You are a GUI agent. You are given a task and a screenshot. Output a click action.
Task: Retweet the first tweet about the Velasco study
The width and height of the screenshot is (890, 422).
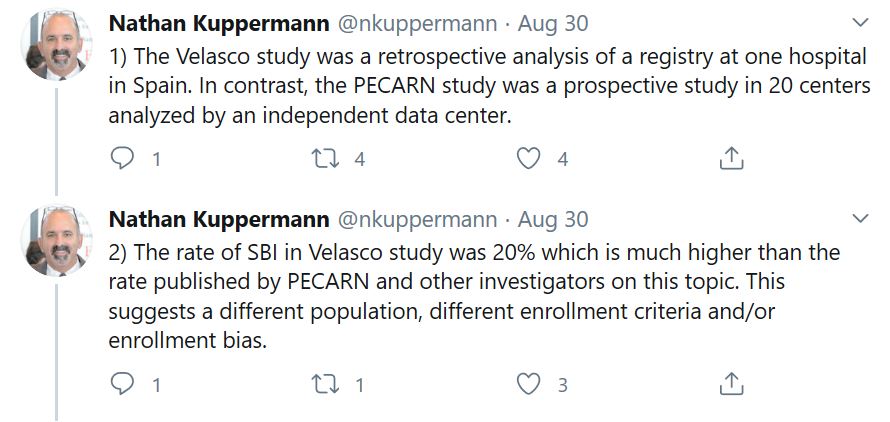point(326,159)
